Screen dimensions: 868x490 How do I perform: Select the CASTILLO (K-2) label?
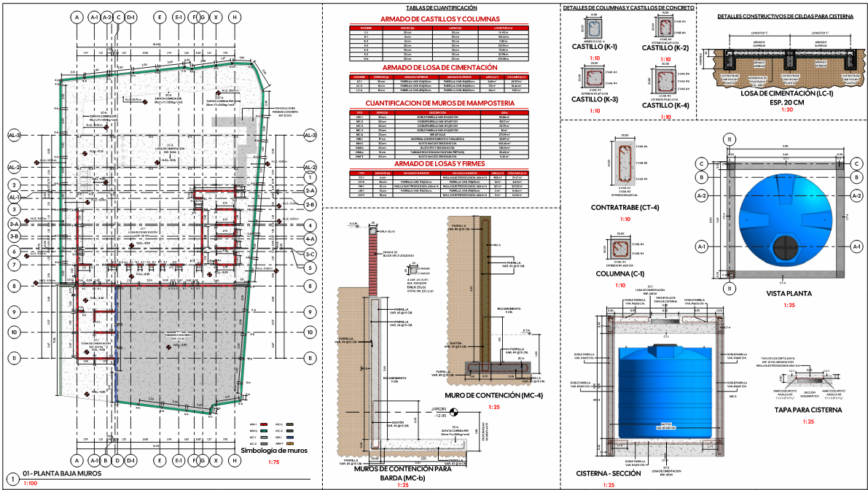pyautogui.click(x=665, y=48)
